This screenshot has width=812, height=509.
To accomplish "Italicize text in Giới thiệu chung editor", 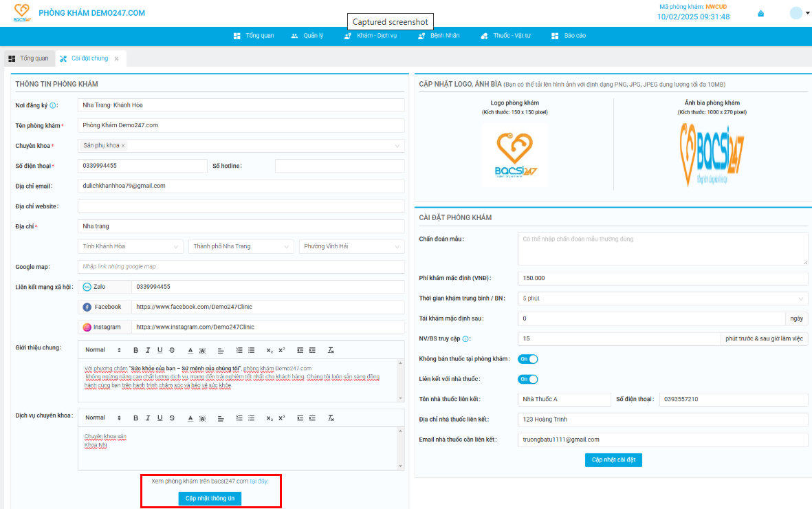I will coord(148,350).
